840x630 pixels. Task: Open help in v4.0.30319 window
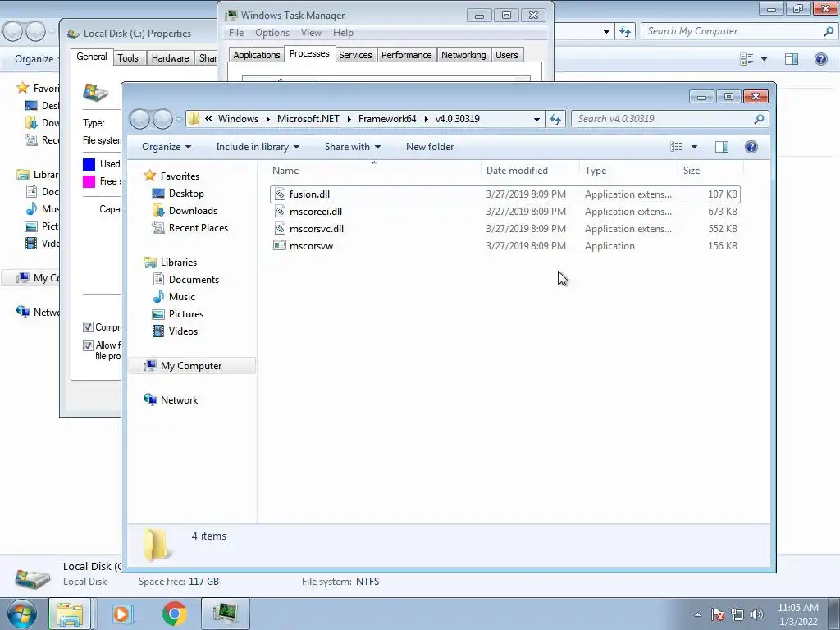click(751, 147)
